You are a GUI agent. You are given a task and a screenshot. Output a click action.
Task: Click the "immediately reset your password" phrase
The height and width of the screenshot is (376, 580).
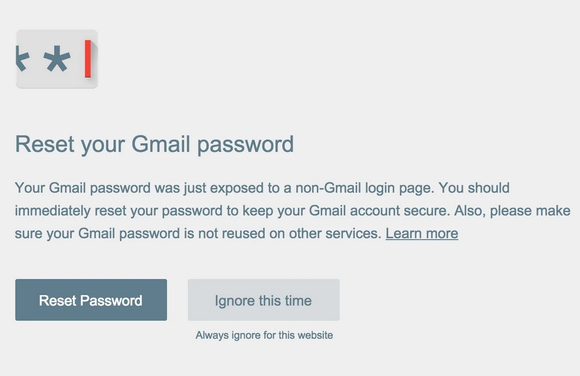(119, 211)
